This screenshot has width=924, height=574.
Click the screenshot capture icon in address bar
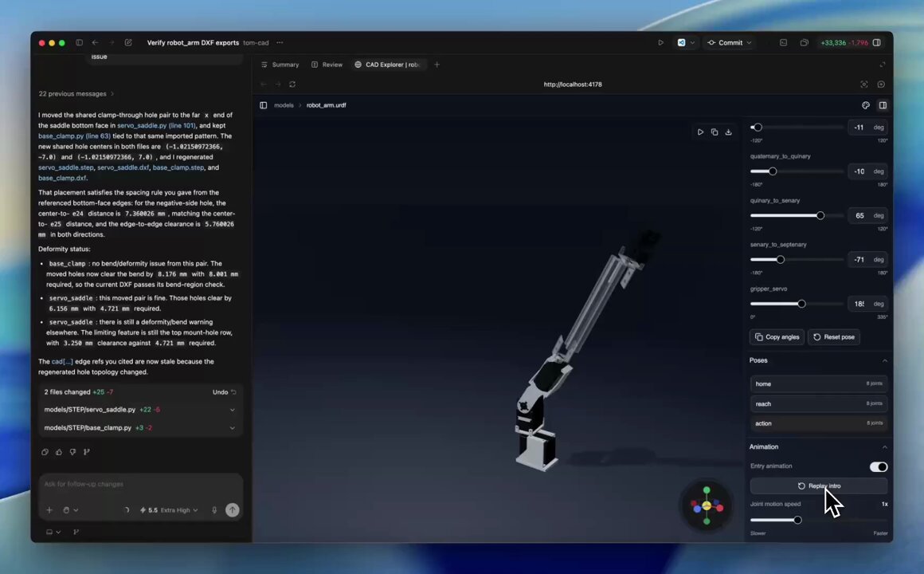(x=864, y=85)
